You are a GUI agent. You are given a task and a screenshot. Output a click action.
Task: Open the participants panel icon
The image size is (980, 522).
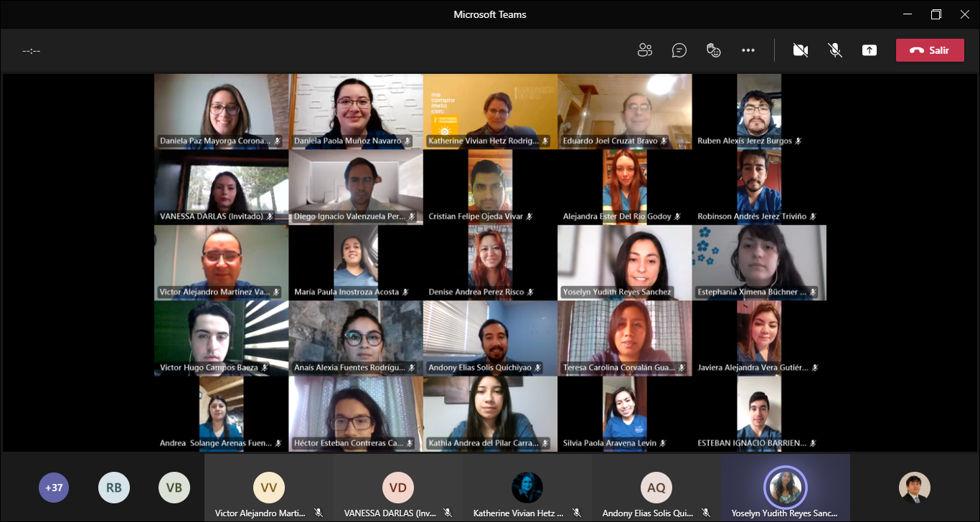pyautogui.click(x=644, y=50)
